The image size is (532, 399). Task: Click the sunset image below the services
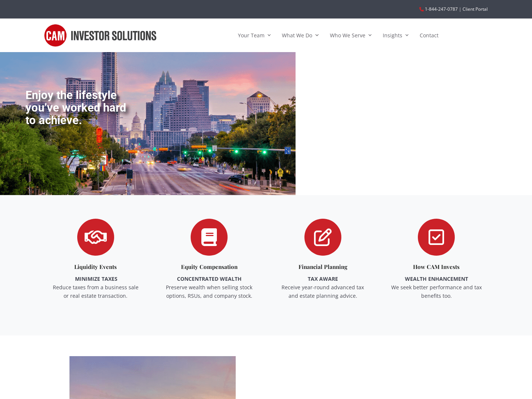coord(153,378)
